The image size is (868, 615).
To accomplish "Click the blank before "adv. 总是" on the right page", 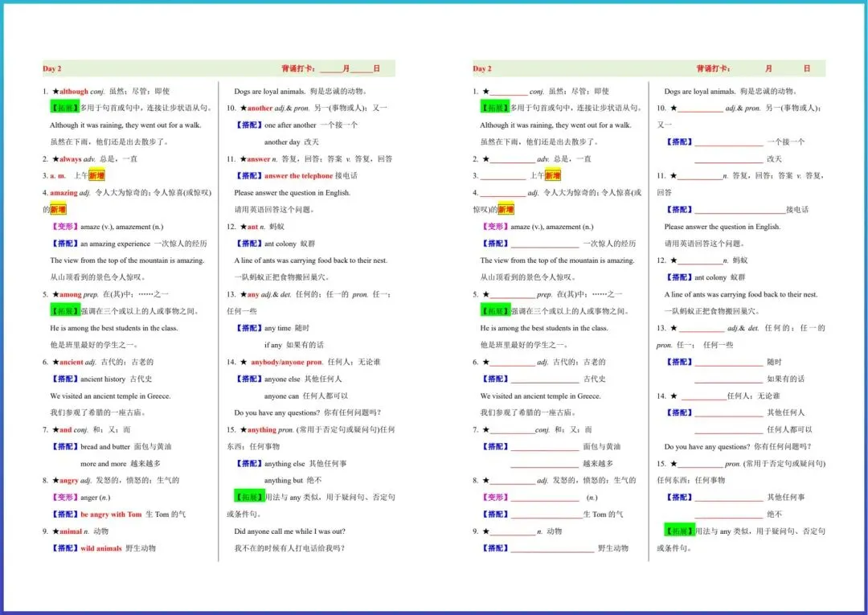I will coord(513,161).
